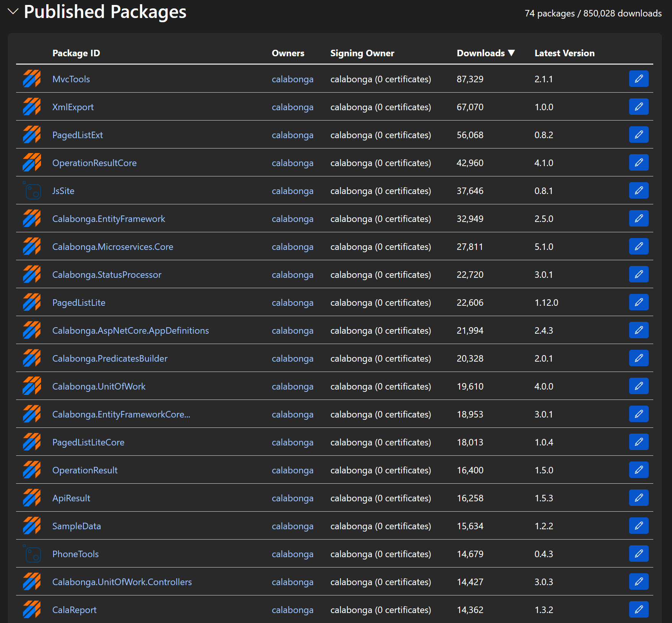This screenshot has width=672, height=623.
Task: Click the 74 packages / 850,028 downloads summary
Action: tap(593, 13)
